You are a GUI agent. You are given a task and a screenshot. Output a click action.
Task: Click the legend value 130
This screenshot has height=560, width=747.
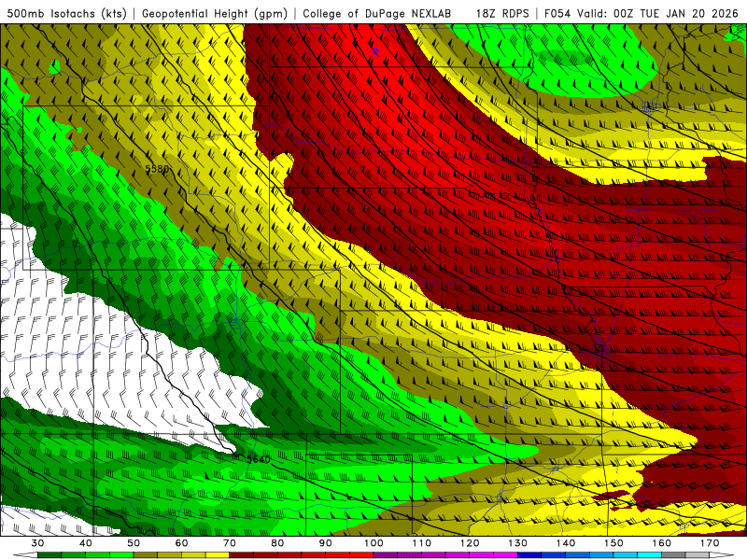coord(518,543)
